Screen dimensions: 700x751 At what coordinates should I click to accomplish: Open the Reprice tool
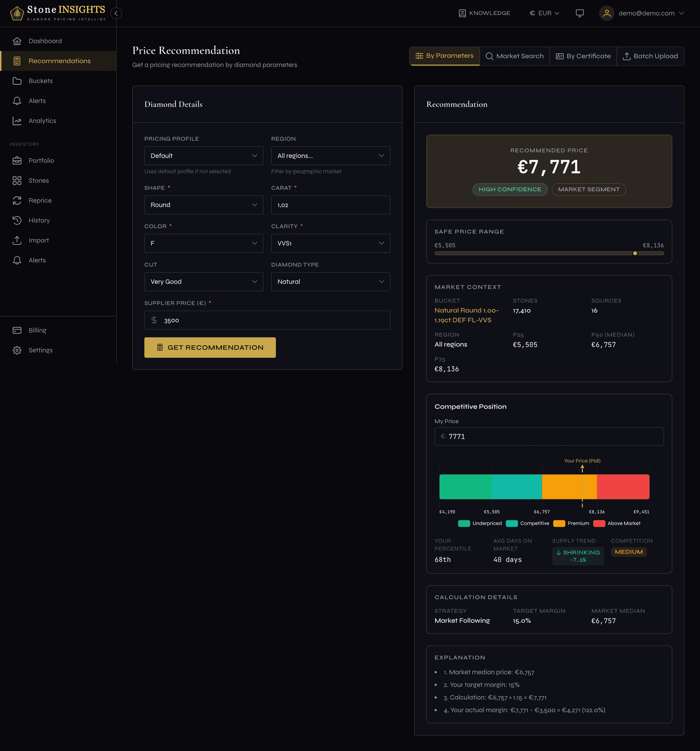(x=40, y=200)
